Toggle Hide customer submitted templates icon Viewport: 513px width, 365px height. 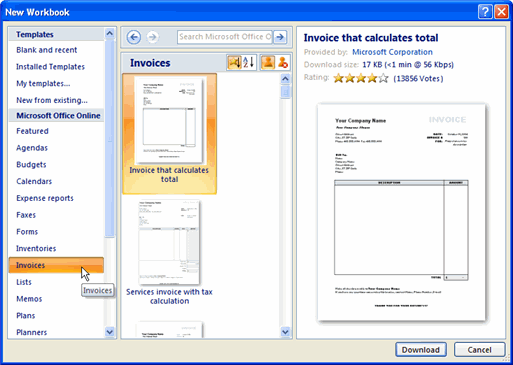tap(283, 63)
